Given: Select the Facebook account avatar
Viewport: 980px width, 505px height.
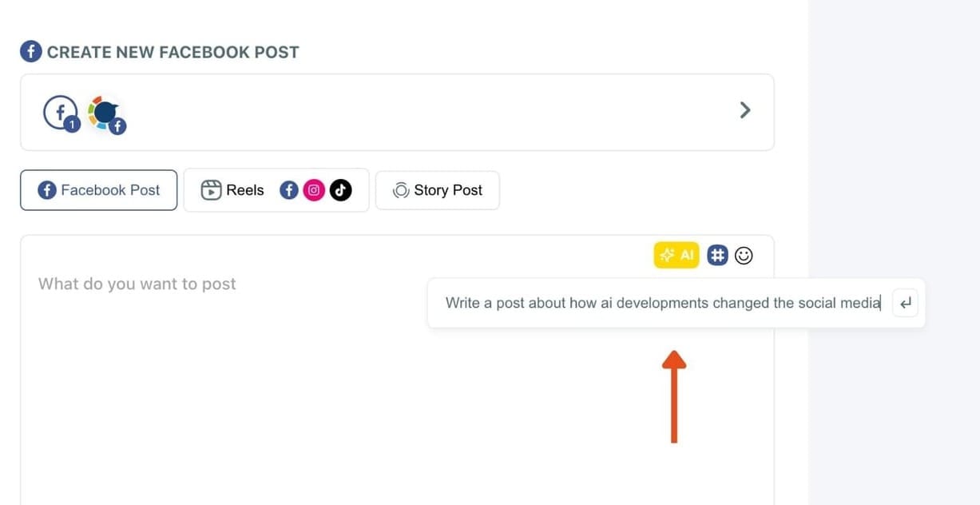Looking at the screenshot, I should 60,112.
